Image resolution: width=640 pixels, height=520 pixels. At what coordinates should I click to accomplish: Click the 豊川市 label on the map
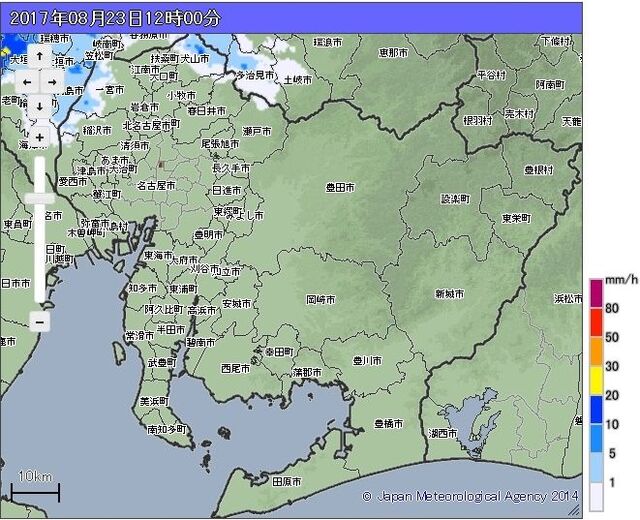click(x=367, y=360)
